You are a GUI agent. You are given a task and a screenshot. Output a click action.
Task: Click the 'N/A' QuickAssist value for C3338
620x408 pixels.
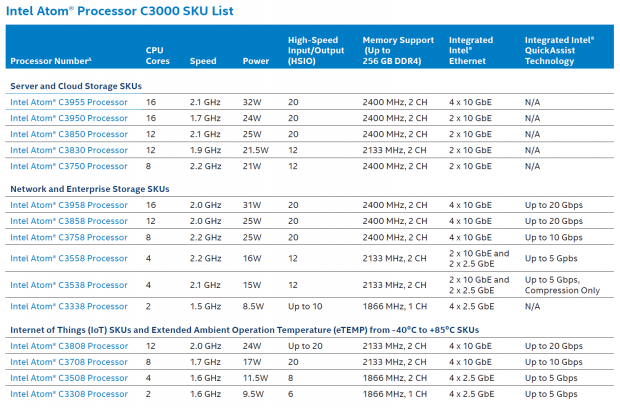point(532,306)
